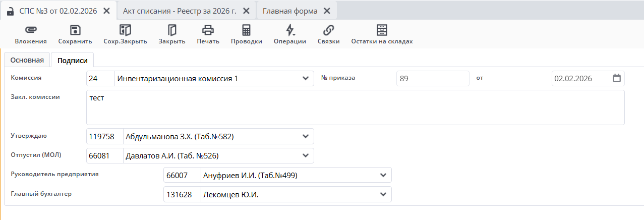The width and height of the screenshot is (644, 220).
Task: Open the Вложения attachments paperclip icon
Action: click(31, 30)
